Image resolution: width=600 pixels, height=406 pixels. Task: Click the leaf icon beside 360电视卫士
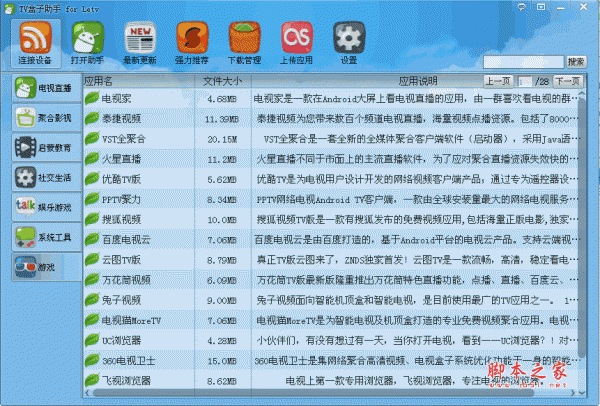pos(92,360)
